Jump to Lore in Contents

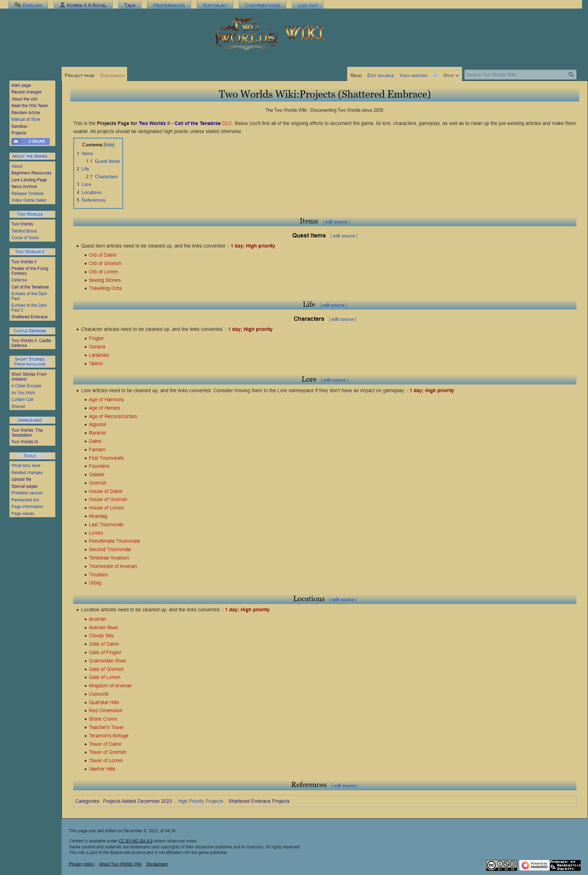(86, 185)
